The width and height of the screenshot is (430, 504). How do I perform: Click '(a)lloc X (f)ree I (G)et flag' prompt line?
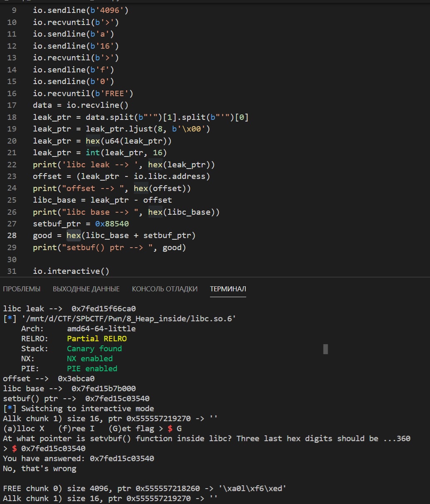(x=92, y=429)
